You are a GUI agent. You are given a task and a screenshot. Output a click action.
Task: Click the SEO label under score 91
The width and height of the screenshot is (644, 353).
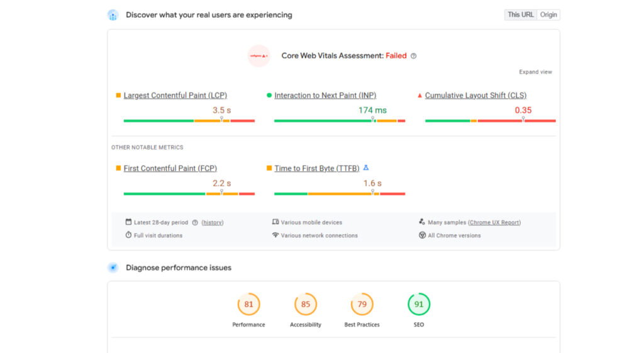click(x=418, y=325)
